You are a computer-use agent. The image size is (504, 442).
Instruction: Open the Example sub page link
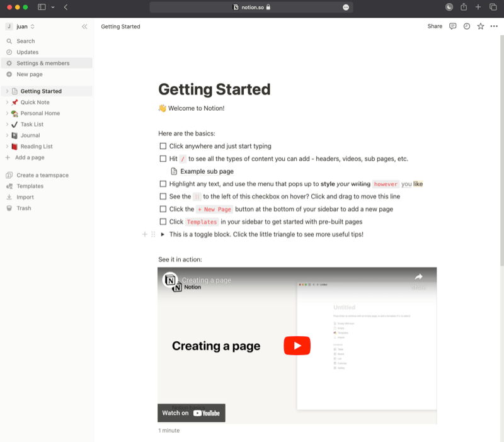207,171
